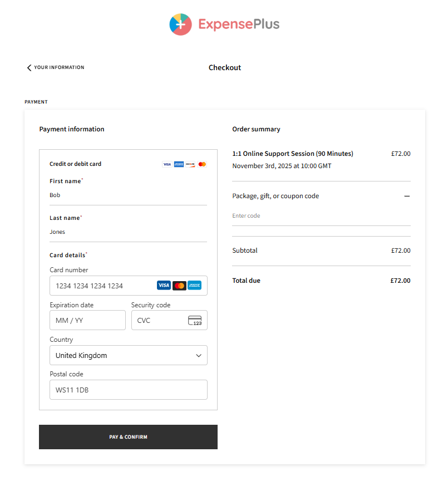Select the Discover card icon
448x486 pixels.
(190, 164)
